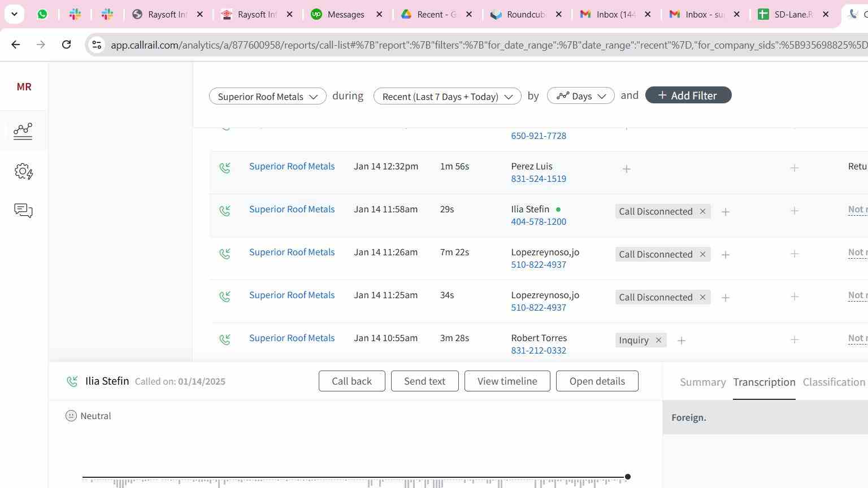Image resolution: width=868 pixels, height=488 pixels.
Task: Open Settings gear in left sidebar
Action: [x=24, y=171]
